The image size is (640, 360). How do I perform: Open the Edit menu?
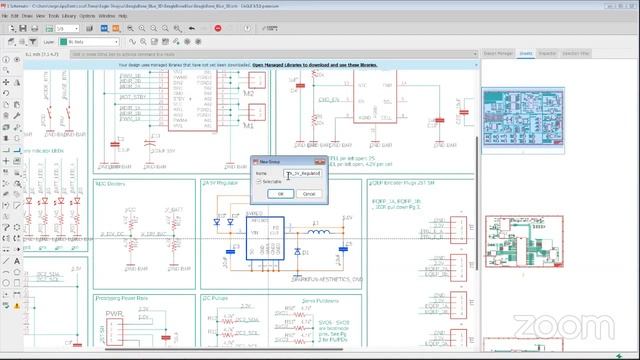coord(15,16)
